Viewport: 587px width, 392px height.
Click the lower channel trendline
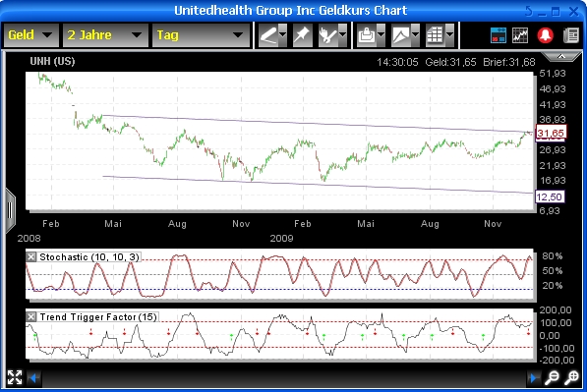pos(319,185)
